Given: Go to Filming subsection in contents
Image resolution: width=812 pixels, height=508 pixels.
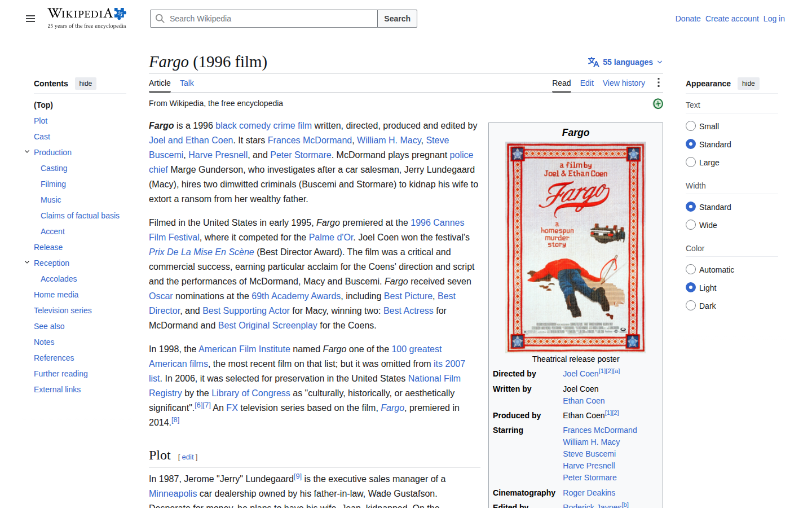Looking at the screenshot, I should coord(53,184).
